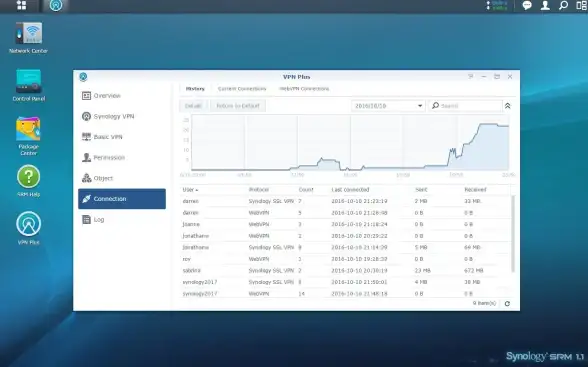Switch to the Current Connections tab

pos(242,89)
